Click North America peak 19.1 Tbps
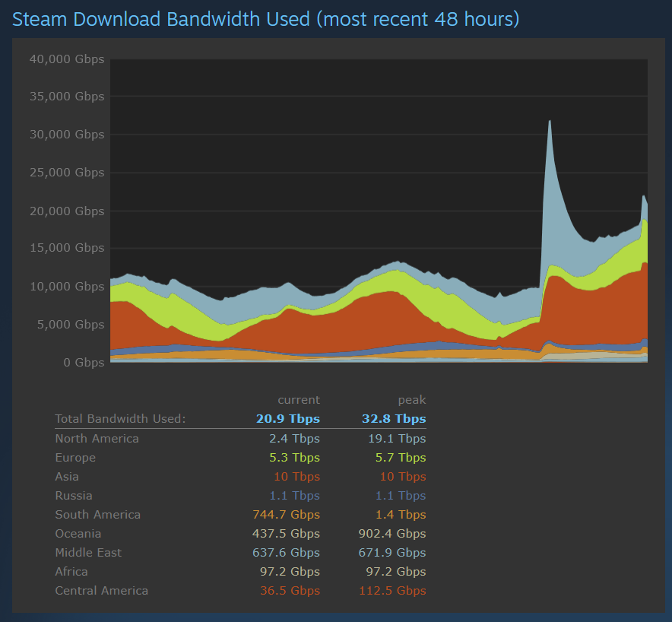672x622 pixels. 398,439
